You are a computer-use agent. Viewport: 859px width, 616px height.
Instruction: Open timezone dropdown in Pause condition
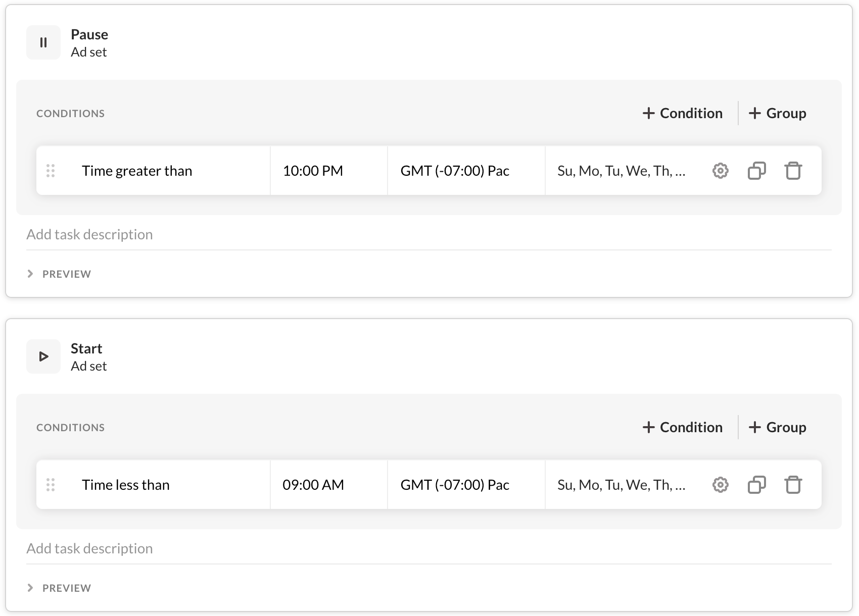[466, 171]
